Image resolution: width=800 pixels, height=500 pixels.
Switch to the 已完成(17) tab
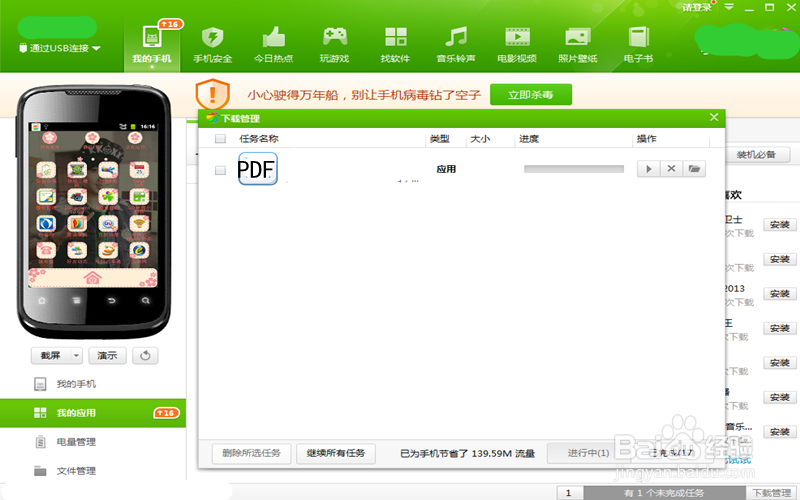[673, 453]
